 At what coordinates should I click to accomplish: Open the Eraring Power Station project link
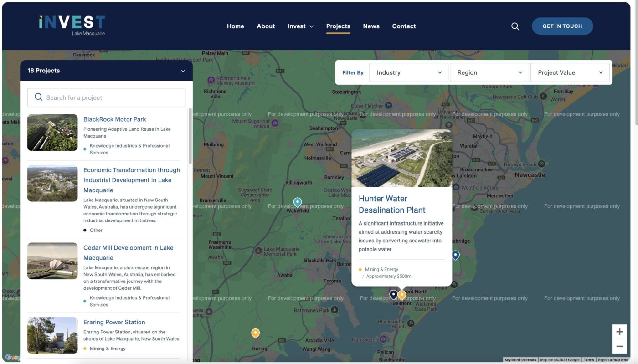pyautogui.click(x=114, y=322)
